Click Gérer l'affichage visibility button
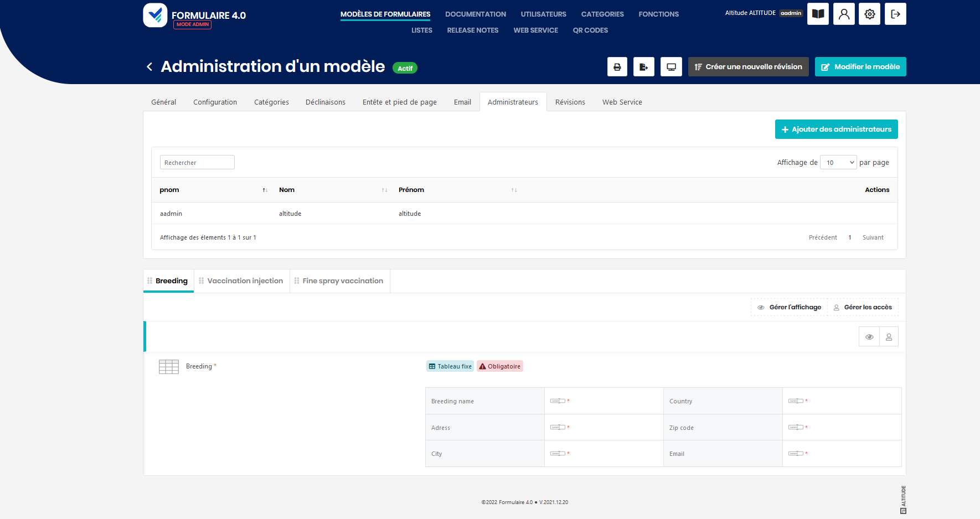Viewport: 980px width, 519px height. point(790,307)
